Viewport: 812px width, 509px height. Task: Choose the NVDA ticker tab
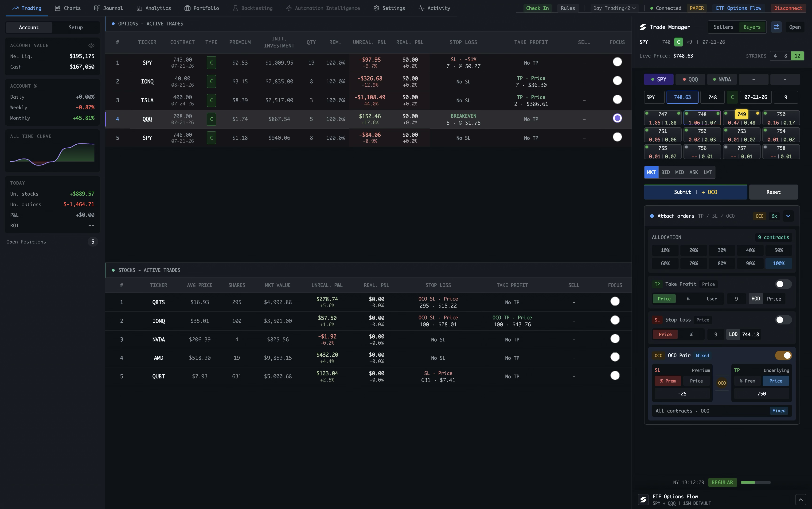coord(722,79)
